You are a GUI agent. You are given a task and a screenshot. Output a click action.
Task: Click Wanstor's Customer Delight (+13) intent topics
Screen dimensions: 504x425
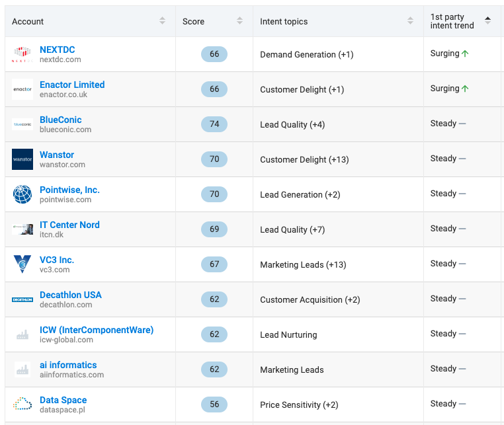(304, 159)
